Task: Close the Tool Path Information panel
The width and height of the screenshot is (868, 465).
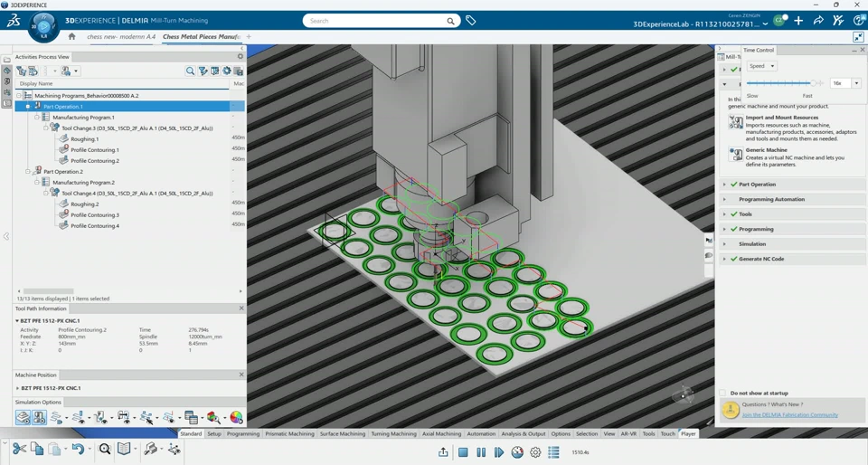Action: point(241,308)
